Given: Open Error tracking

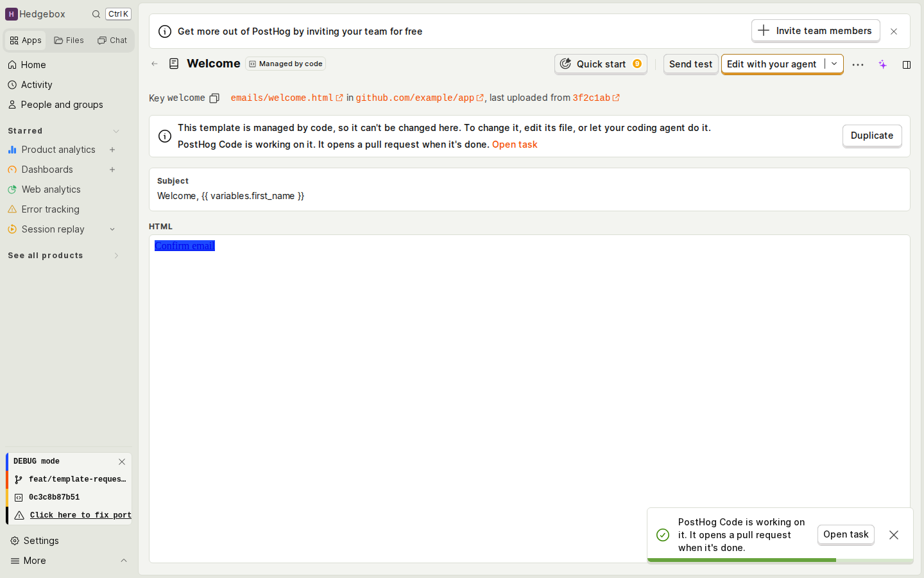Looking at the screenshot, I should 51,209.
